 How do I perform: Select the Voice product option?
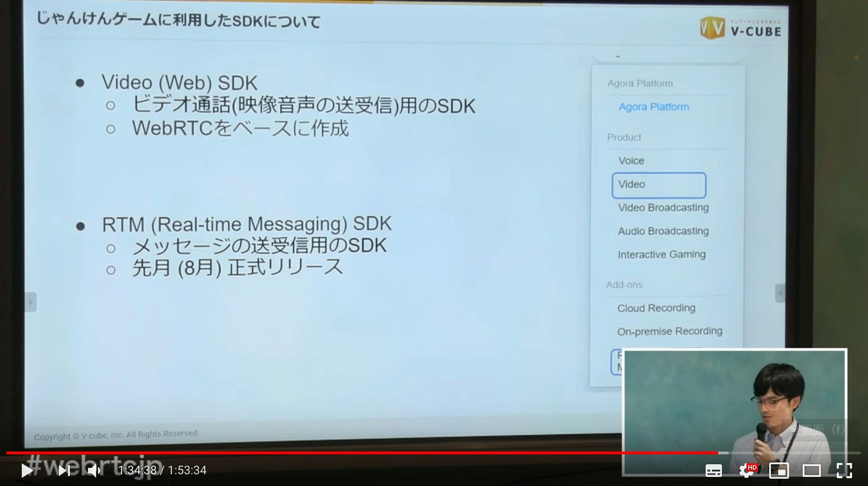click(x=630, y=160)
